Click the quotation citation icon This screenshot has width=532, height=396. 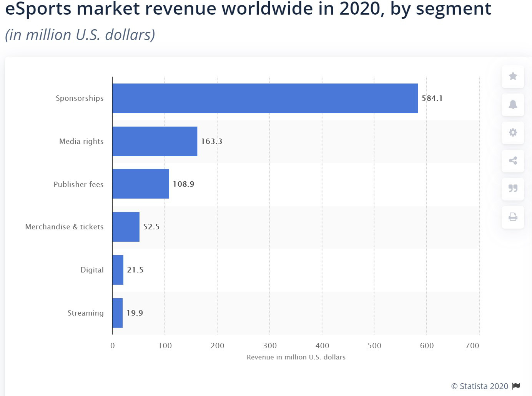[x=513, y=189]
